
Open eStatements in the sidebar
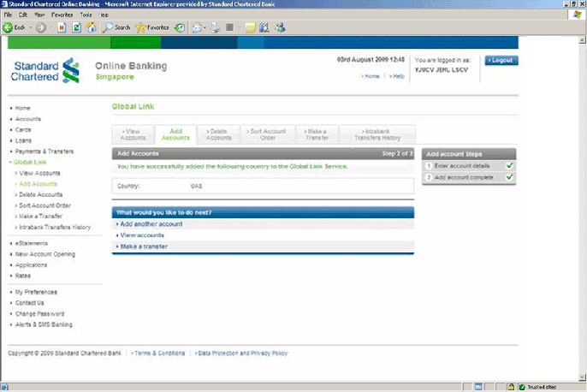tap(32, 243)
